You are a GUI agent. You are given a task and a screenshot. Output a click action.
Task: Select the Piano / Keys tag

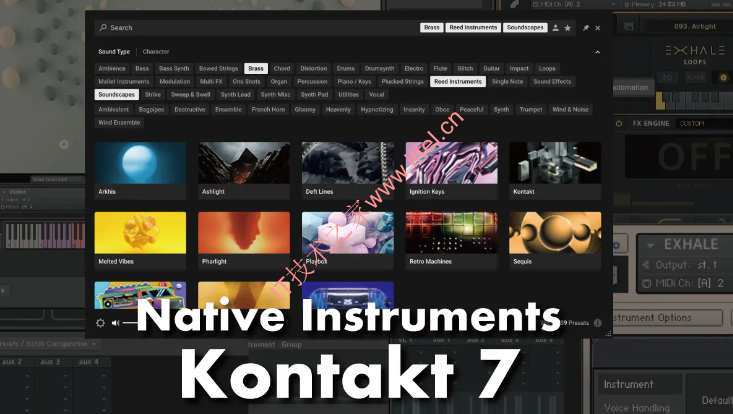354,81
